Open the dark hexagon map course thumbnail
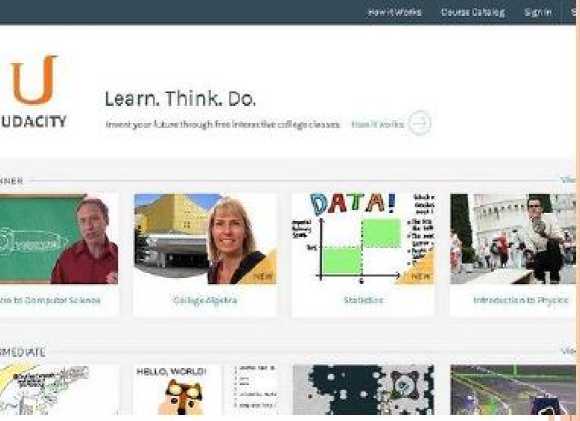The height and width of the screenshot is (421, 580). click(363, 390)
